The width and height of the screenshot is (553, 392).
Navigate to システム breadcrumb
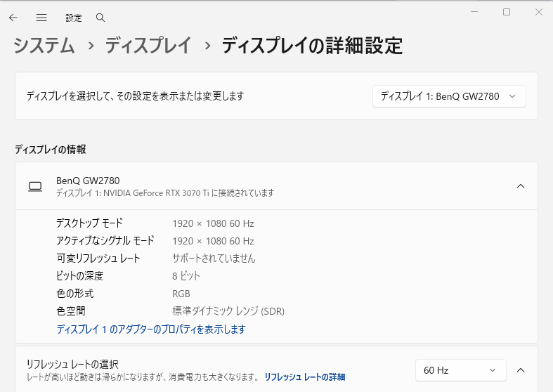[44, 46]
